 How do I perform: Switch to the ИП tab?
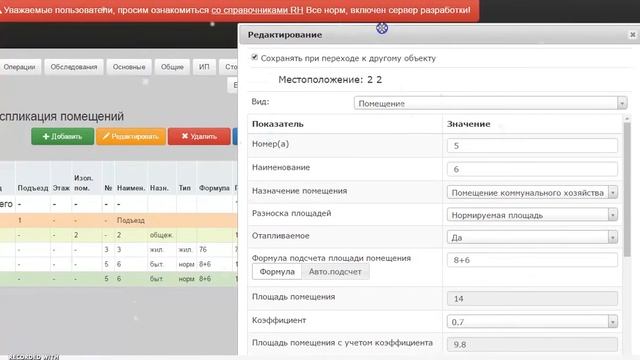click(x=204, y=67)
